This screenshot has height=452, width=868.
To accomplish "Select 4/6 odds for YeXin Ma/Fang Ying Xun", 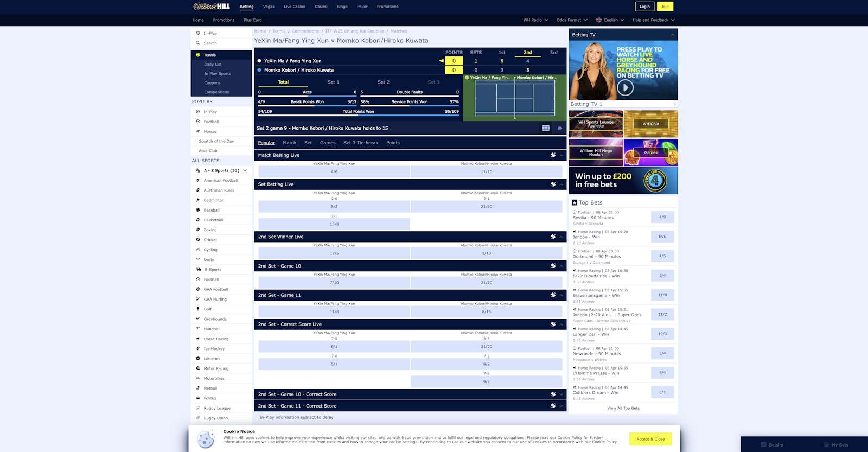I will (334, 172).
